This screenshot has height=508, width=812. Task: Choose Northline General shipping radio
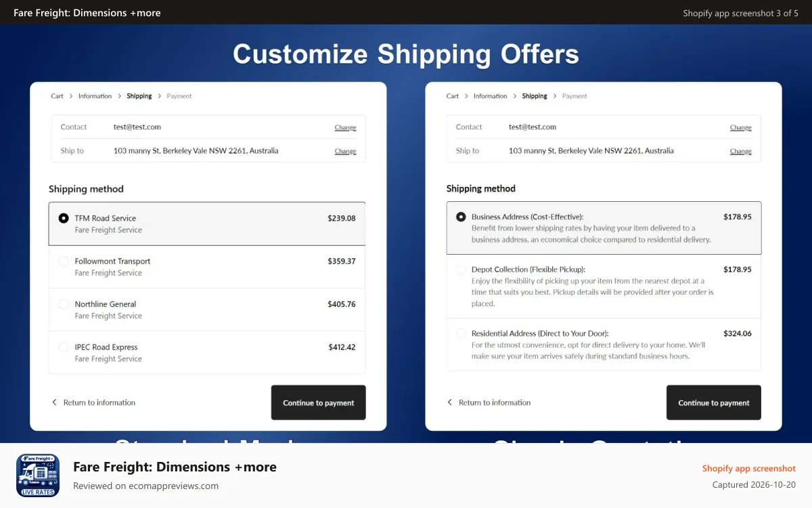64,304
